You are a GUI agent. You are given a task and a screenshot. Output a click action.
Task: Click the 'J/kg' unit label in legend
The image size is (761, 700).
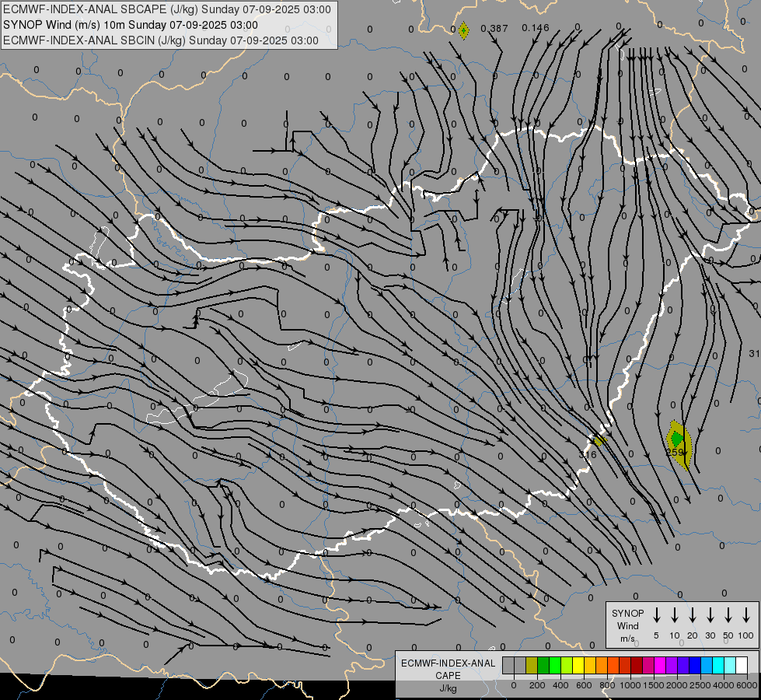click(x=448, y=688)
